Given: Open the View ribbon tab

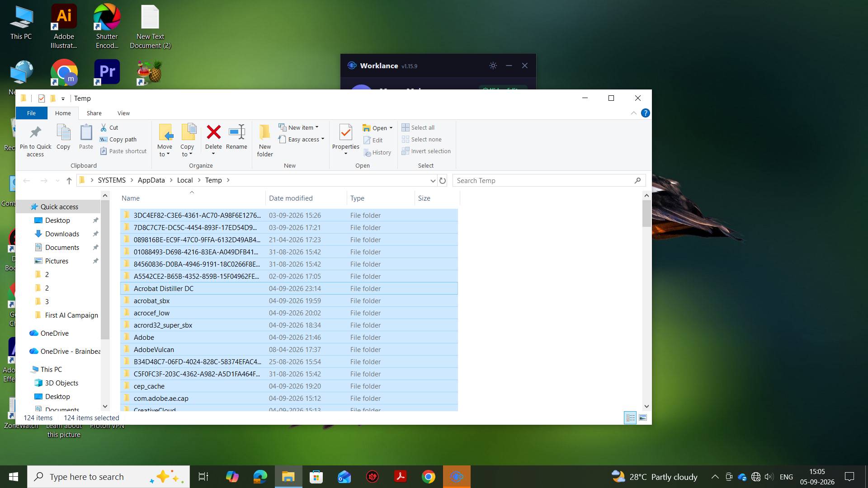Looking at the screenshot, I should pyautogui.click(x=123, y=113).
